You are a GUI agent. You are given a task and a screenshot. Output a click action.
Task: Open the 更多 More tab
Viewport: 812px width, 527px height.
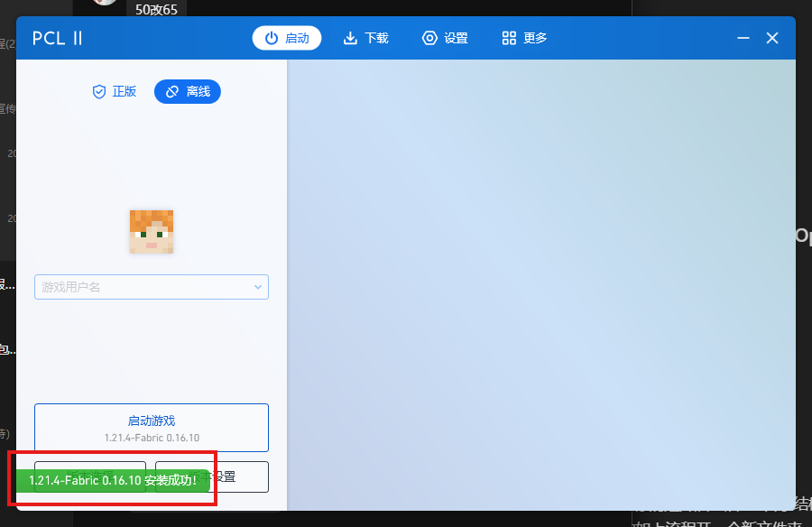point(523,38)
